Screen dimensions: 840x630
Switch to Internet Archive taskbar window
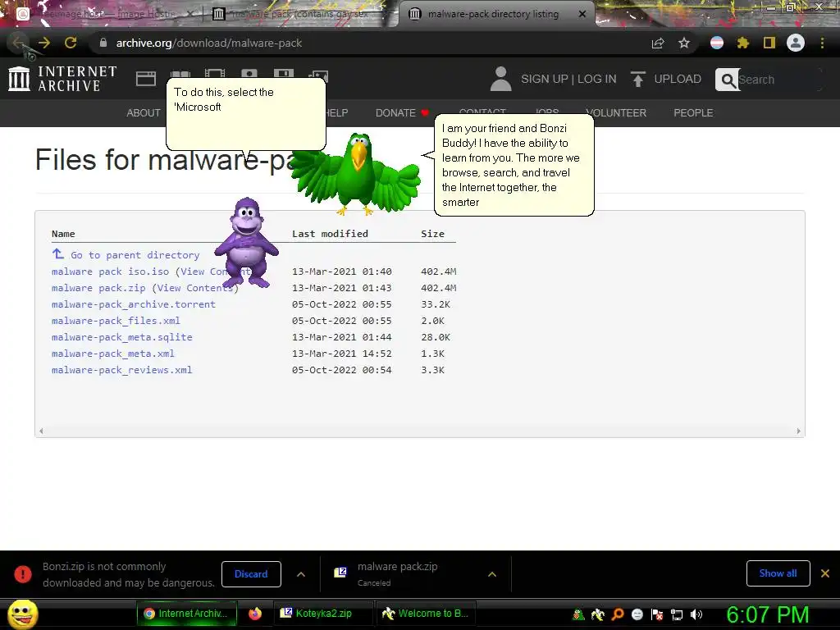click(187, 614)
